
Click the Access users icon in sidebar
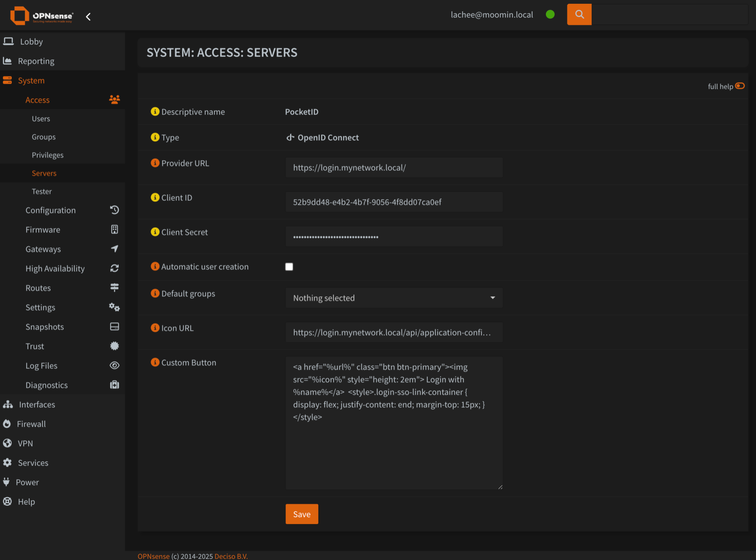coord(114,99)
